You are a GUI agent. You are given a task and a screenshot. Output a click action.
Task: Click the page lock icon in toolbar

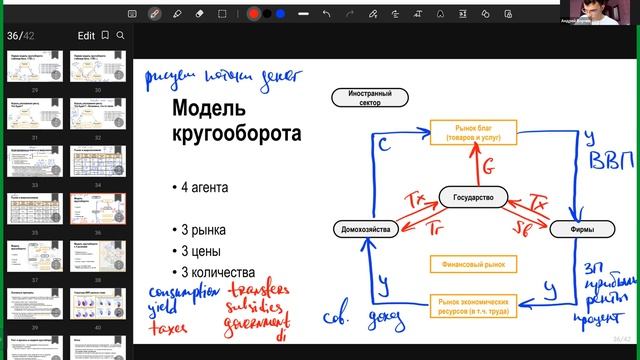pos(508,14)
